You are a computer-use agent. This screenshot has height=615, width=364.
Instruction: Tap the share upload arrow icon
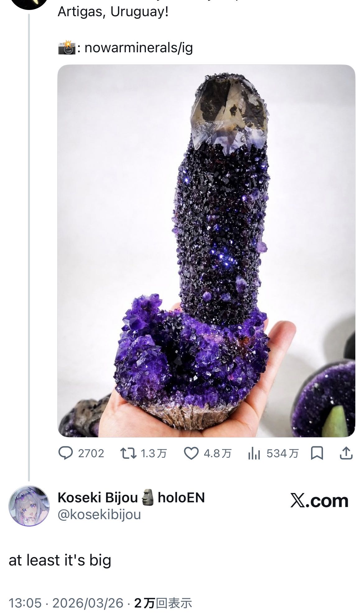click(346, 453)
